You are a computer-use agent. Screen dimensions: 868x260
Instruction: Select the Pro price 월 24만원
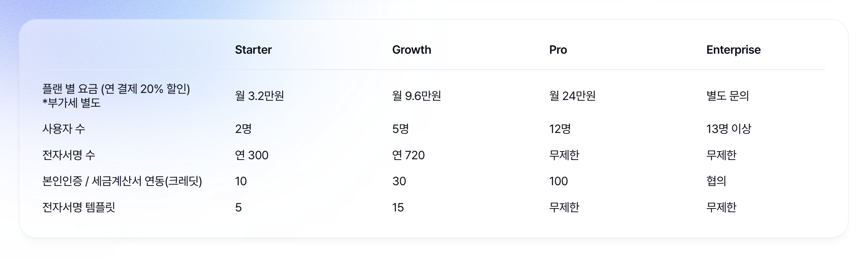pos(572,96)
